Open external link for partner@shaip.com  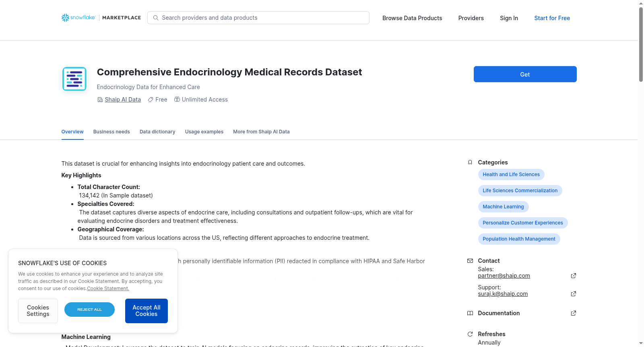coord(574,276)
